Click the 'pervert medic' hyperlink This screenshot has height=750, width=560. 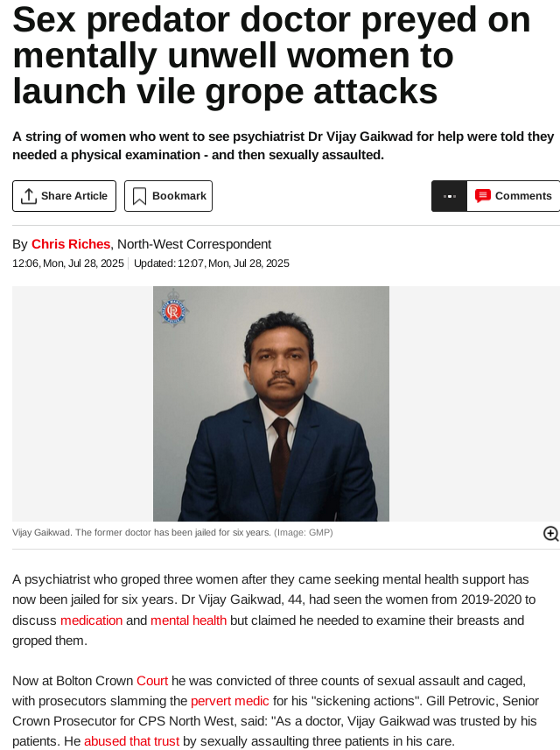point(229,701)
